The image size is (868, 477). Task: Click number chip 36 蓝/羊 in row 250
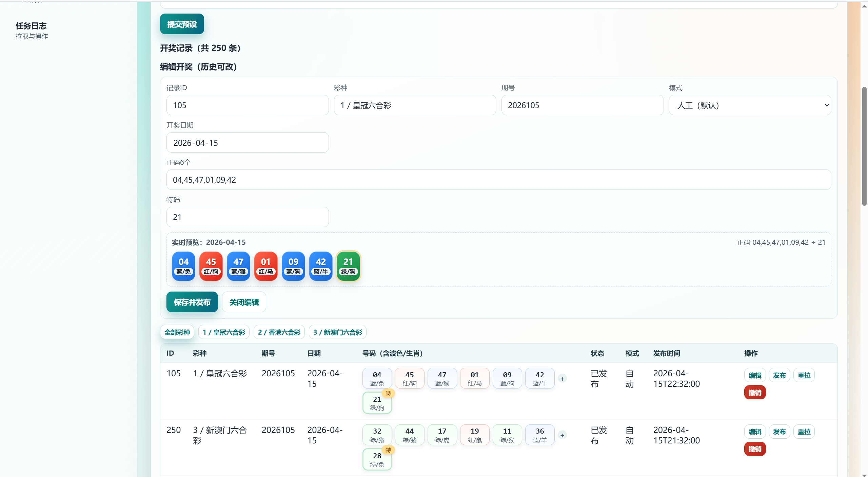(540, 435)
